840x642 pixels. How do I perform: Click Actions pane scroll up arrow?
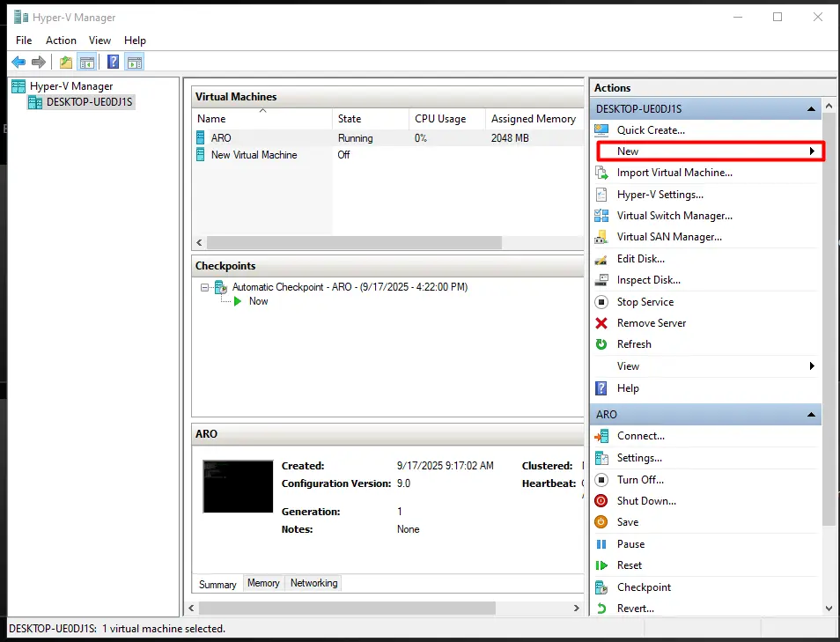(829, 106)
